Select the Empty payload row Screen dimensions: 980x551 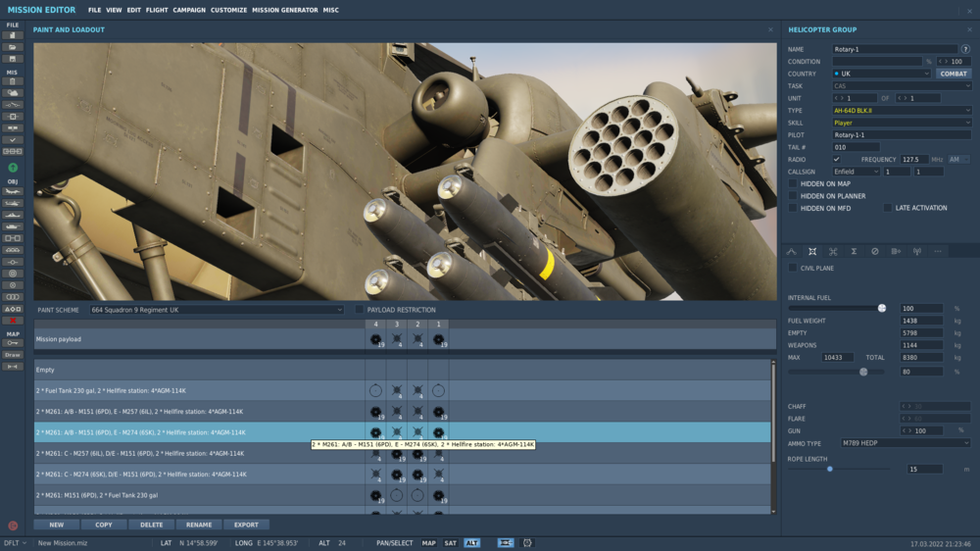coord(403,370)
